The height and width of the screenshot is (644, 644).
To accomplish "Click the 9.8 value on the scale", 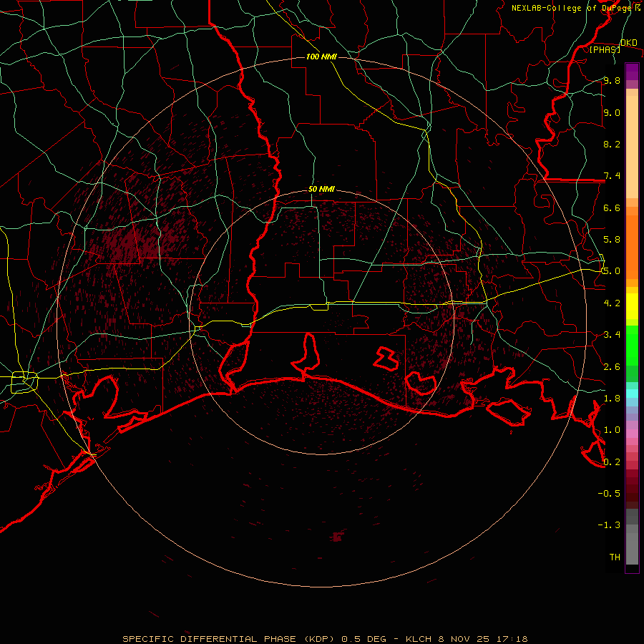I will pos(612,80).
